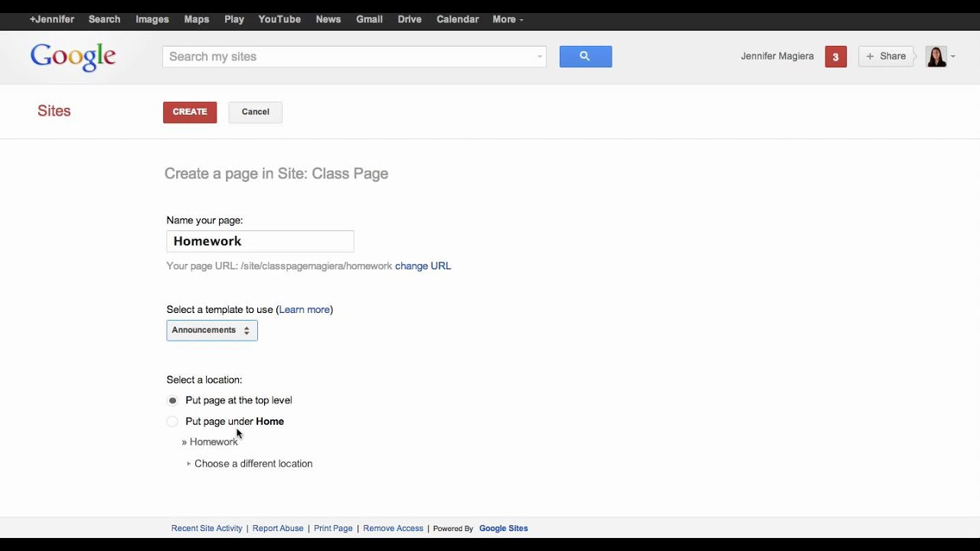This screenshot has height=551, width=980.
Task: Open the red notifications counter showing 3
Action: [835, 57]
